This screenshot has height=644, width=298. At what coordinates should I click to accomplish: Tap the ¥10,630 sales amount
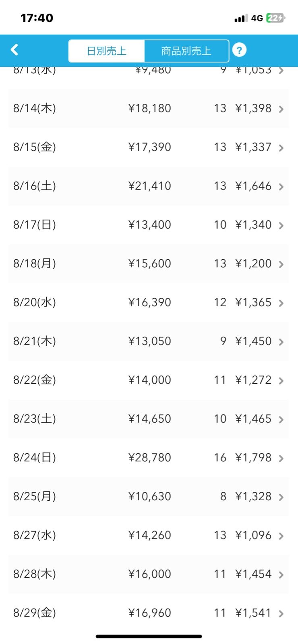[x=150, y=496]
